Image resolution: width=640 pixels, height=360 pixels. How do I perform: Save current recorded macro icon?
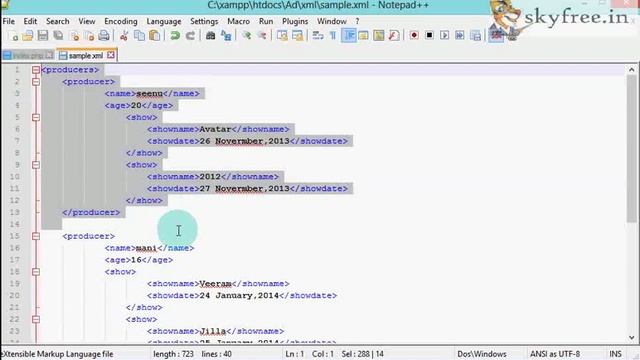pos(476,36)
